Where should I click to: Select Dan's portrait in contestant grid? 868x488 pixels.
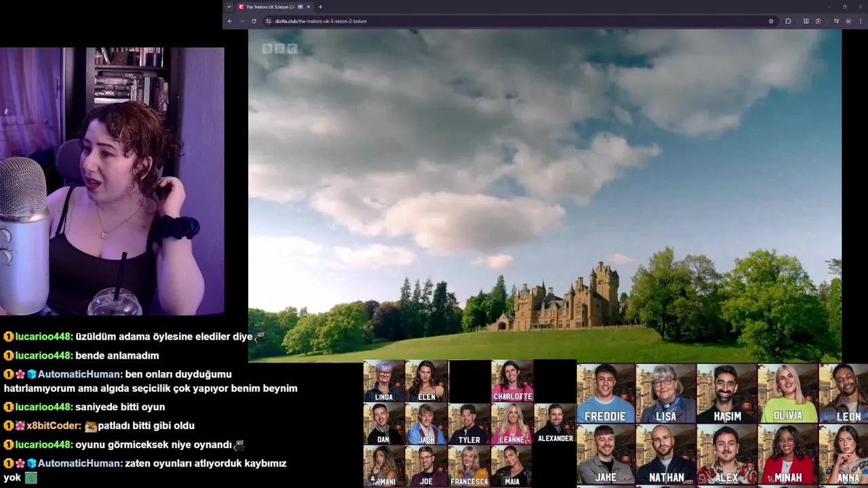[x=384, y=424]
